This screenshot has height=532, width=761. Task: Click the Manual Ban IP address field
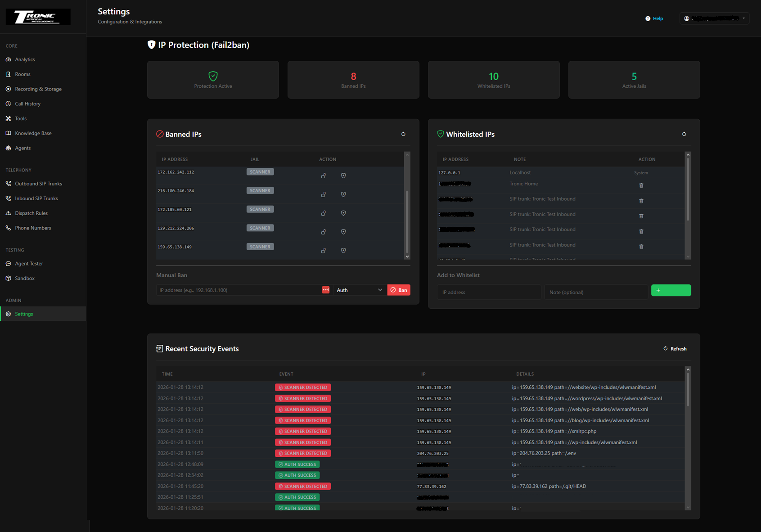click(239, 290)
